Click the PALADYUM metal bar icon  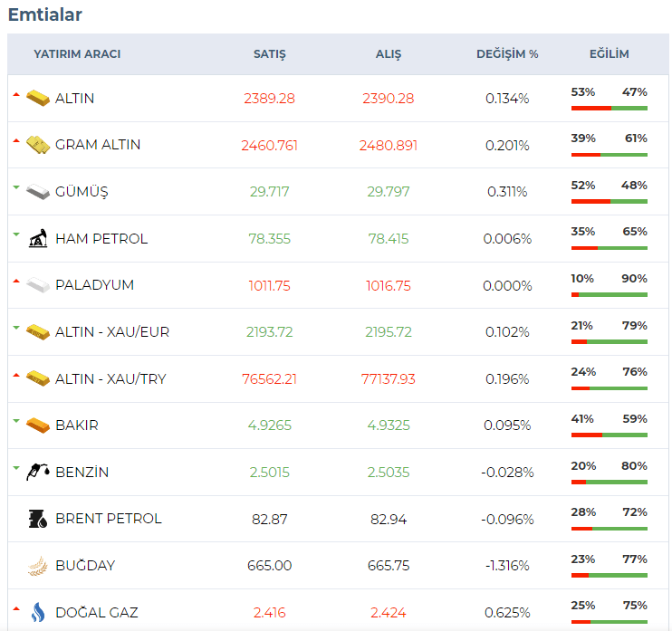[37, 285]
